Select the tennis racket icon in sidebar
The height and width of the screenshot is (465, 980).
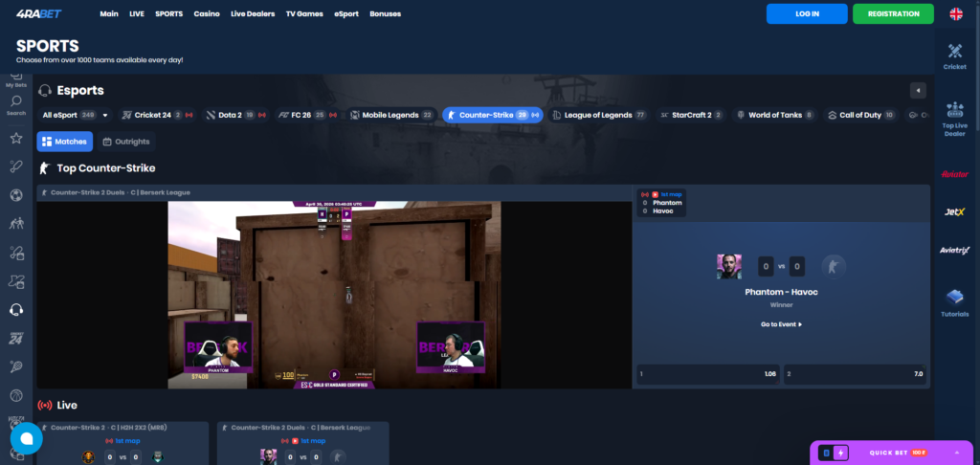(x=16, y=366)
